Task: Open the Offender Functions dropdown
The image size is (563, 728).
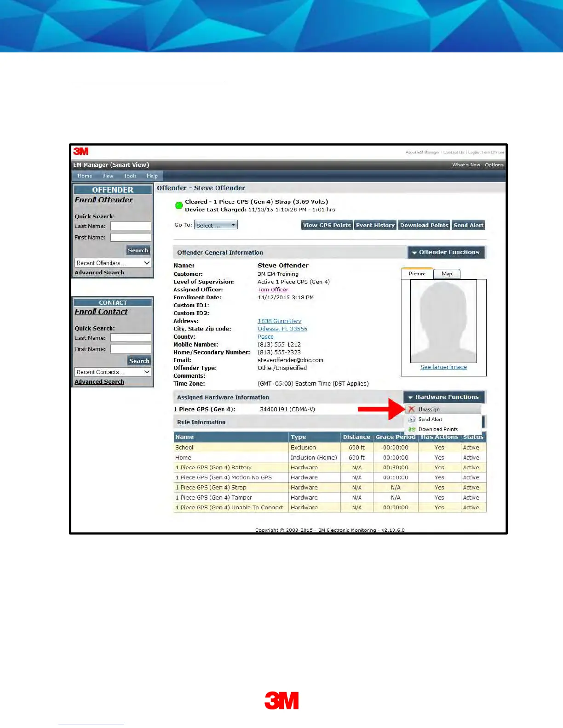Action: 446,252
